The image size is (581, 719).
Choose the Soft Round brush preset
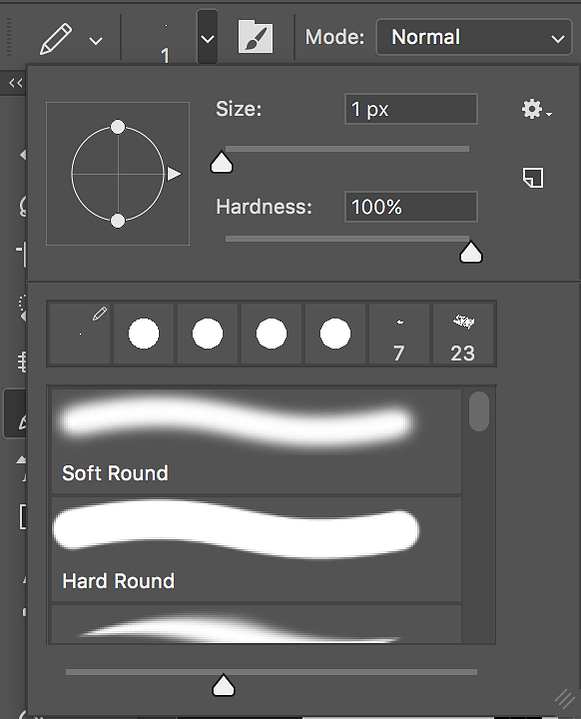pyautogui.click(x=256, y=441)
